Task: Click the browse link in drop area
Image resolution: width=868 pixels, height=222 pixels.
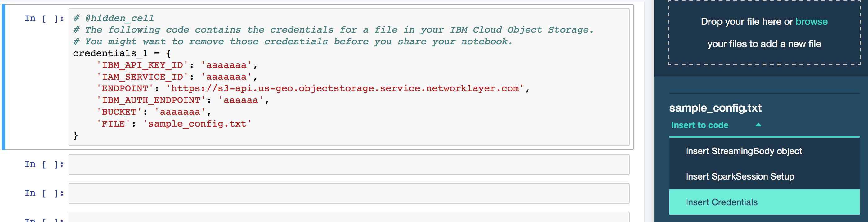Action: 811,22
